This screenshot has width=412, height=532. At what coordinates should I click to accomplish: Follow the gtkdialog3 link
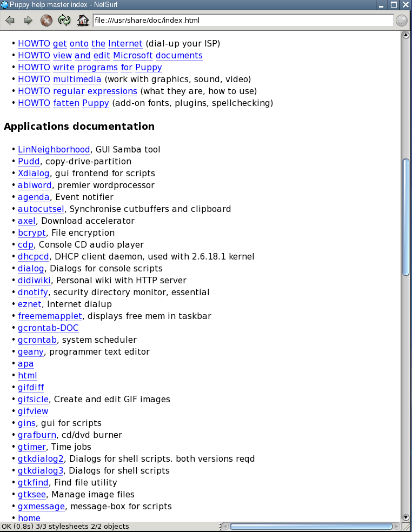[x=41, y=471]
